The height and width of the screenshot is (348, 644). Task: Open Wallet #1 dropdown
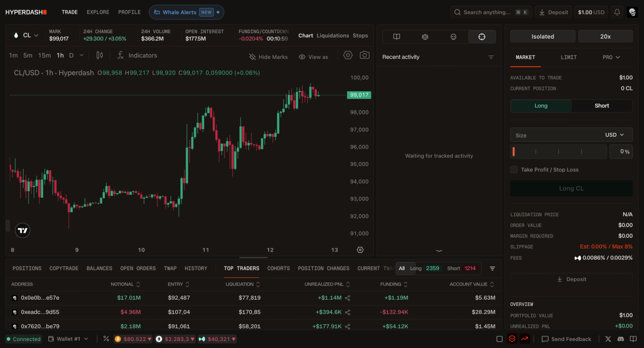click(x=68, y=339)
